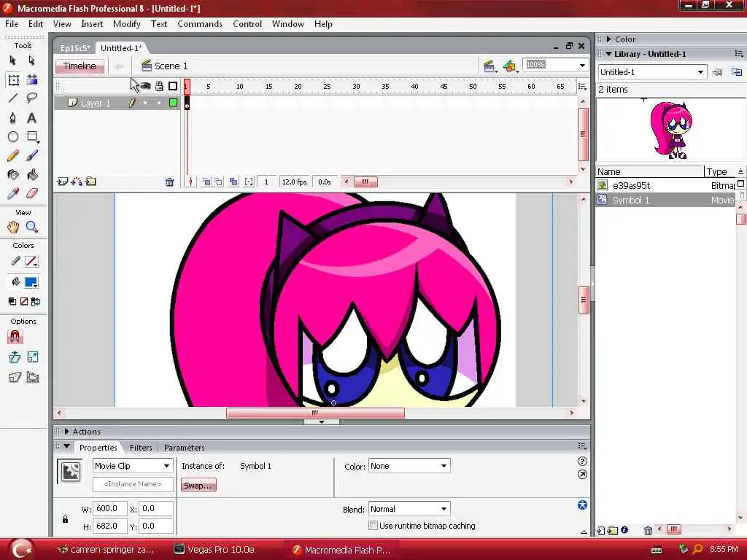Viewport: 747px width, 560px height.
Task: Toggle the Snap to Objects magnet
Action: (x=15, y=337)
